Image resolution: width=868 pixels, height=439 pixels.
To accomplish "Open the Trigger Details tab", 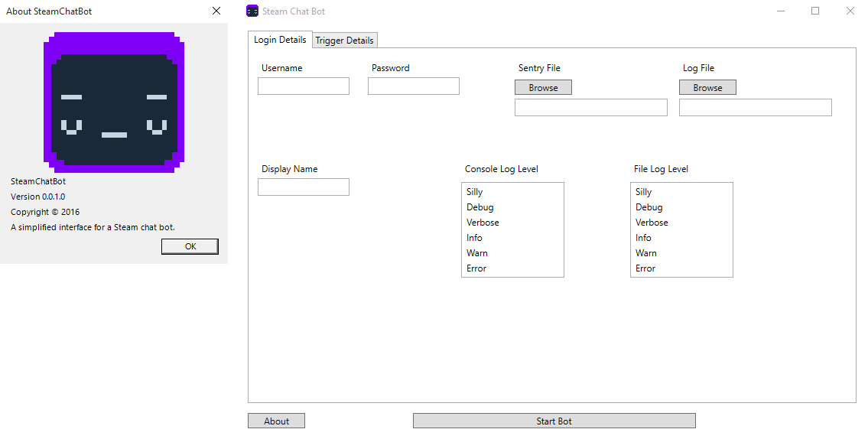I will pos(345,41).
